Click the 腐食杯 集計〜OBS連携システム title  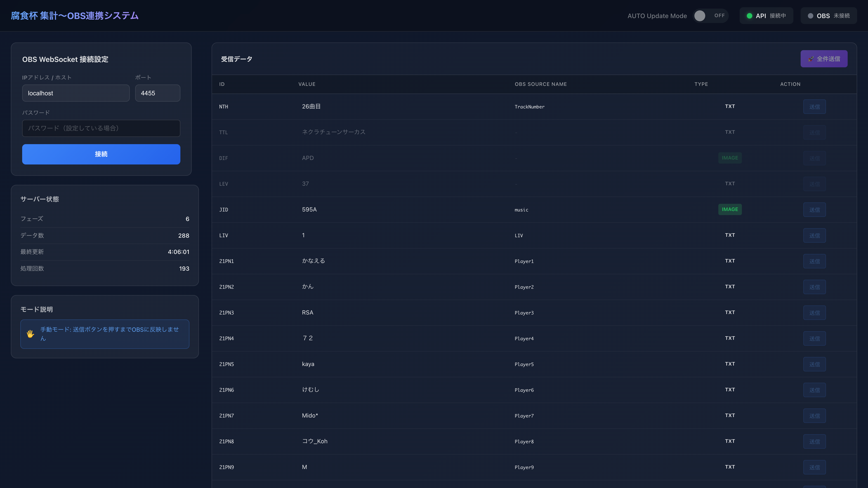point(75,16)
